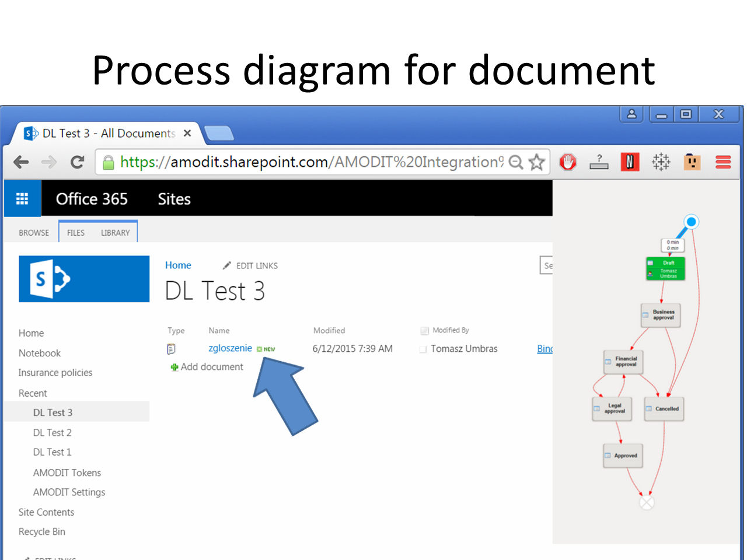Click the document type icon beside zgloszenie
The width and height of the screenshot is (747, 560).
[x=171, y=348]
